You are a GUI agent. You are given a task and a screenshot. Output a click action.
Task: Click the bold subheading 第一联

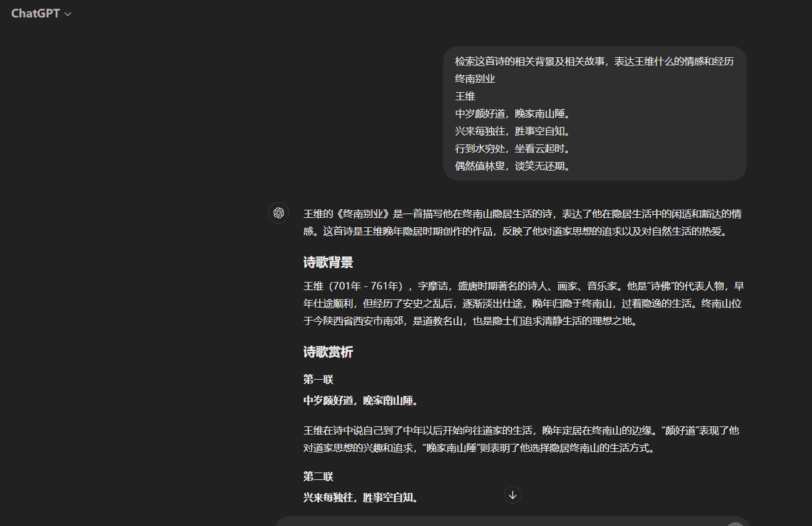click(317, 379)
